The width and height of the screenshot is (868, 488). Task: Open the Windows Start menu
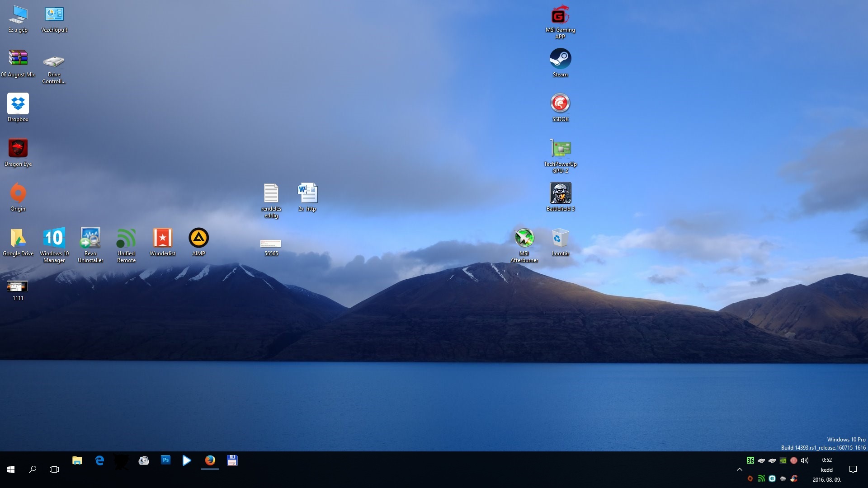pos(11,469)
